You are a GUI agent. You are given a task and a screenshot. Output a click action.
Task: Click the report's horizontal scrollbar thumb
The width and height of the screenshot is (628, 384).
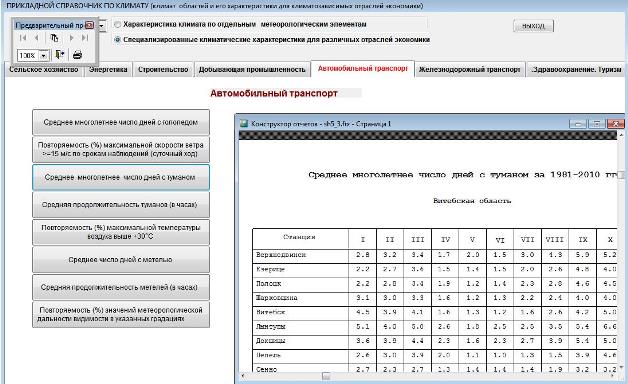[326, 376]
